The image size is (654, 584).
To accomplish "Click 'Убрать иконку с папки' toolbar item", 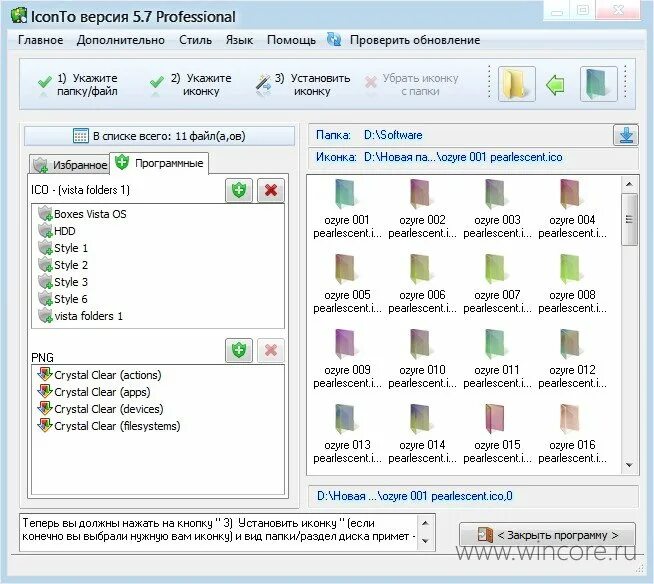I will [411, 85].
